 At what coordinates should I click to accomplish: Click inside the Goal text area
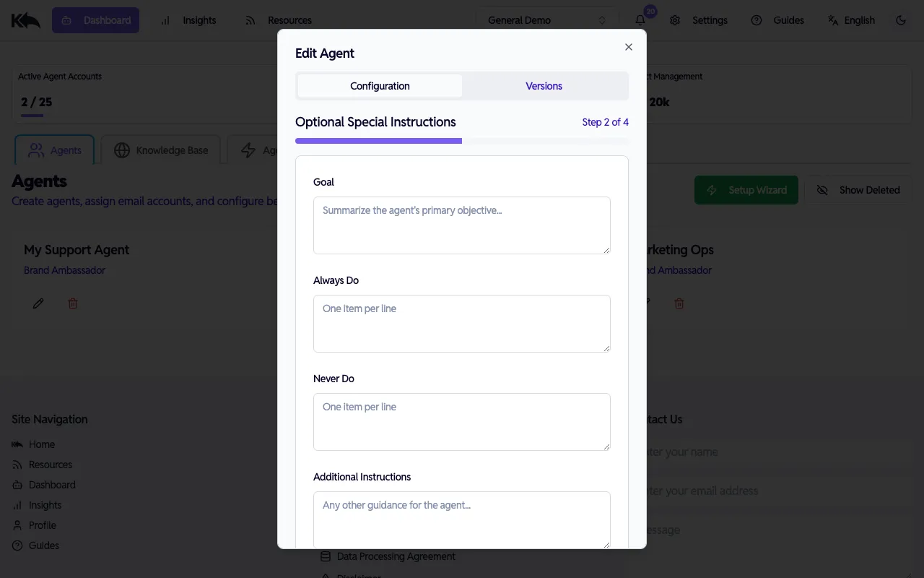tap(461, 225)
